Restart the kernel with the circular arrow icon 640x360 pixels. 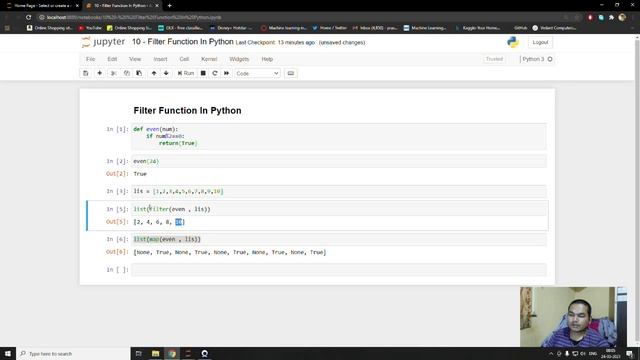(215, 73)
